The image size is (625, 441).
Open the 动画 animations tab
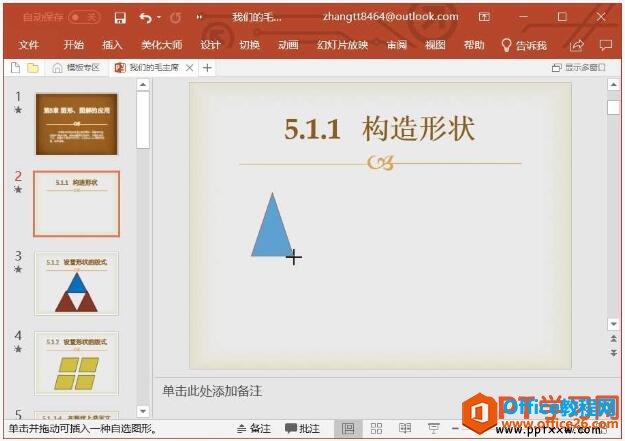tap(288, 45)
